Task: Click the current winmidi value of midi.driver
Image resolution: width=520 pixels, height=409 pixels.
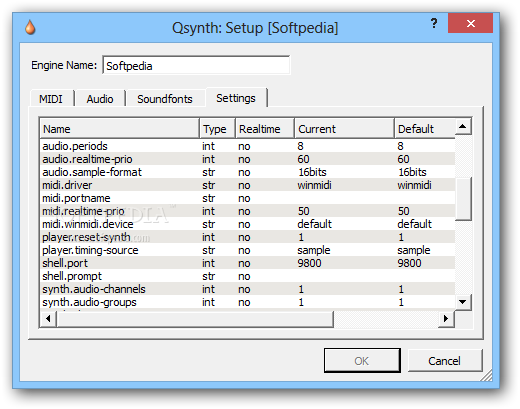Action: coord(314,185)
